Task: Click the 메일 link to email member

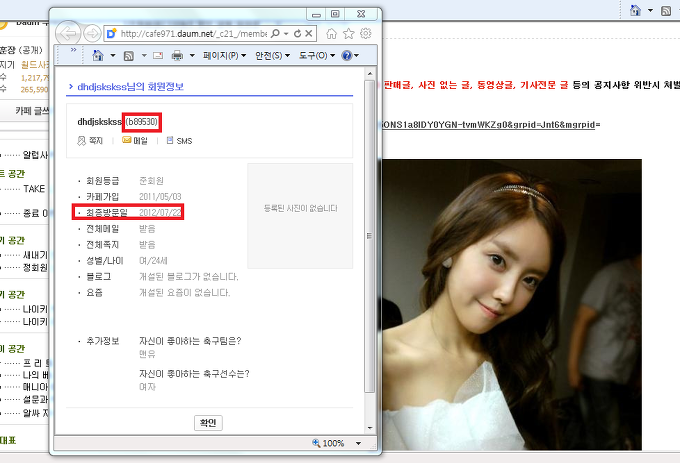Action: click(134, 141)
